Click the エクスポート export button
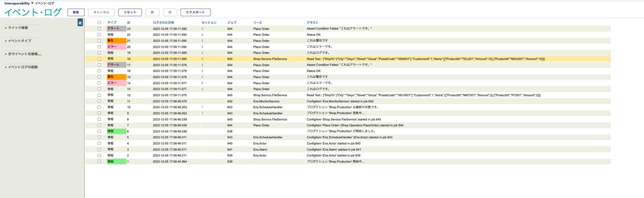644x198 pixels. click(x=195, y=12)
